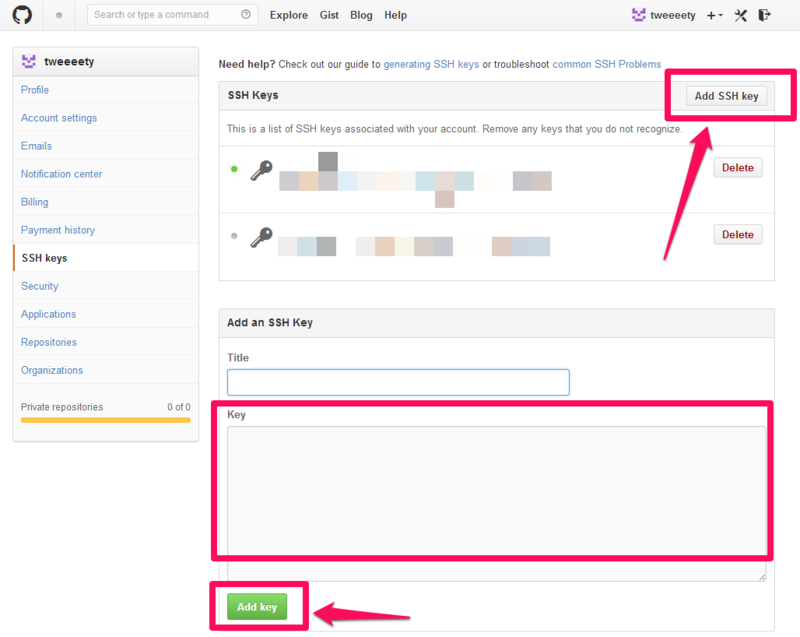
Task: Focus the Search or type a command box
Action: pos(172,15)
